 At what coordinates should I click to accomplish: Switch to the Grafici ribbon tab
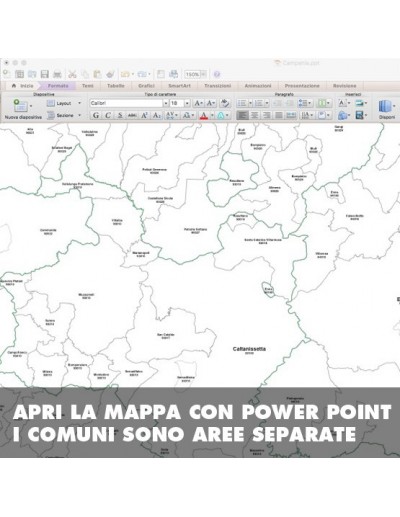coord(146,86)
